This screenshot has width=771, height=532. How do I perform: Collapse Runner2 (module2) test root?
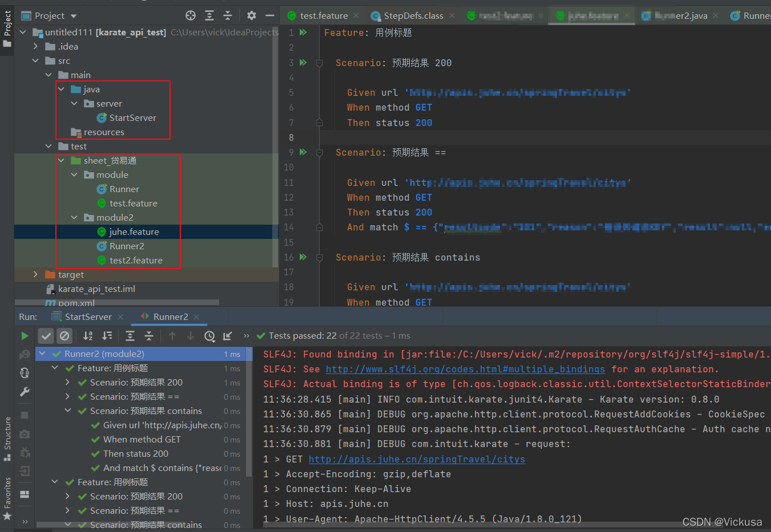point(42,354)
